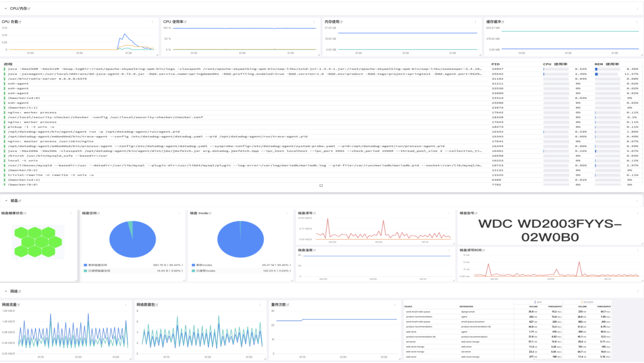The height and width of the screenshot is (363, 644).
Task: Open three-dot menu of CPU 使用率 panel
Action: pos(314,22)
